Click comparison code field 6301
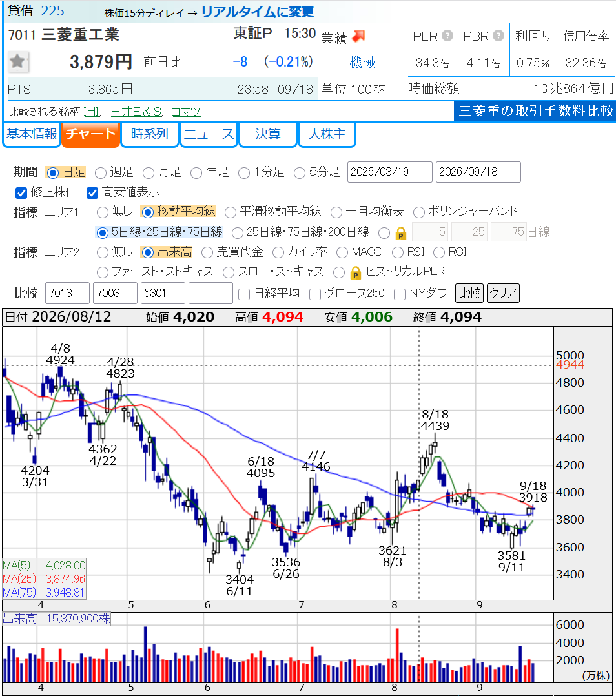616x696 pixels. [163, 293]
